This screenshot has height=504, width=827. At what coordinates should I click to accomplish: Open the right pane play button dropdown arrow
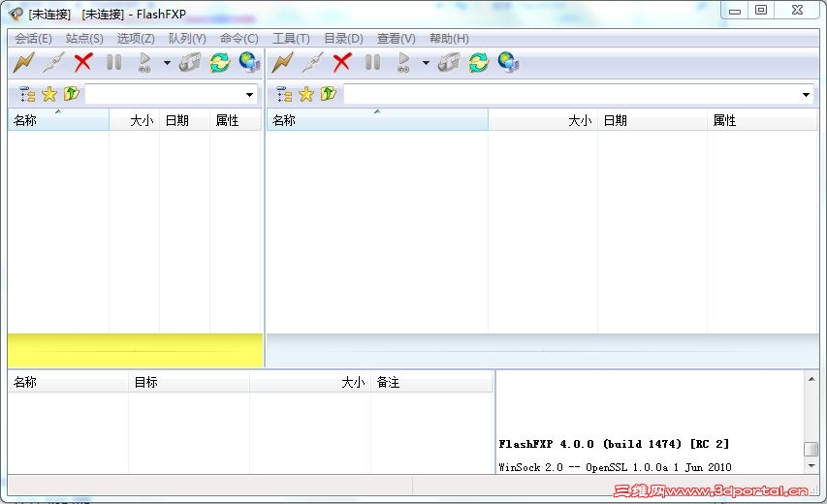[x=426, y=63]
